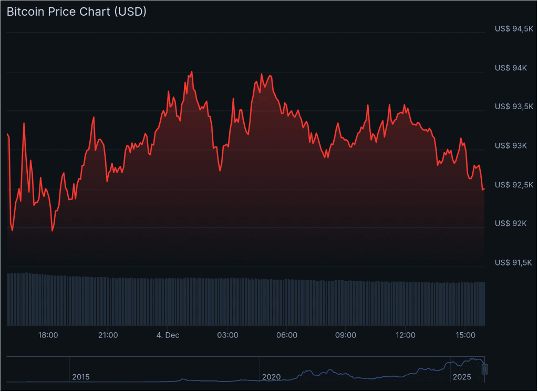Select the 2025 marker in the navigator timeline
538x392 pixels.
click(x=461, y=377)
